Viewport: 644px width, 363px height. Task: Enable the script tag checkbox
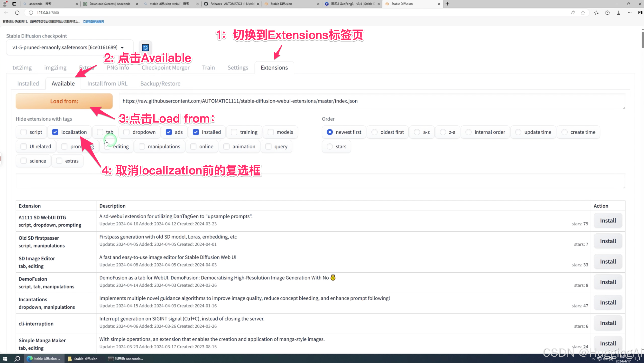[x=24, y=132]
